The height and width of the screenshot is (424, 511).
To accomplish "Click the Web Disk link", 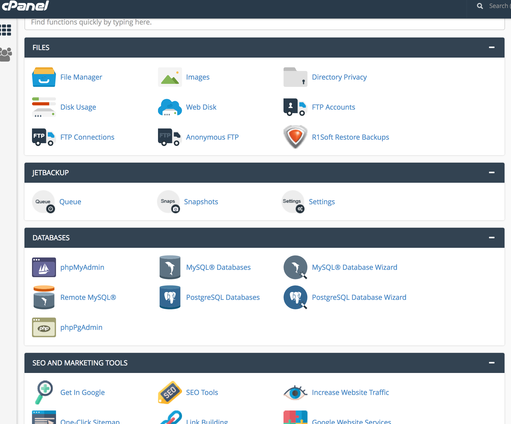I will tap(201, 107).
